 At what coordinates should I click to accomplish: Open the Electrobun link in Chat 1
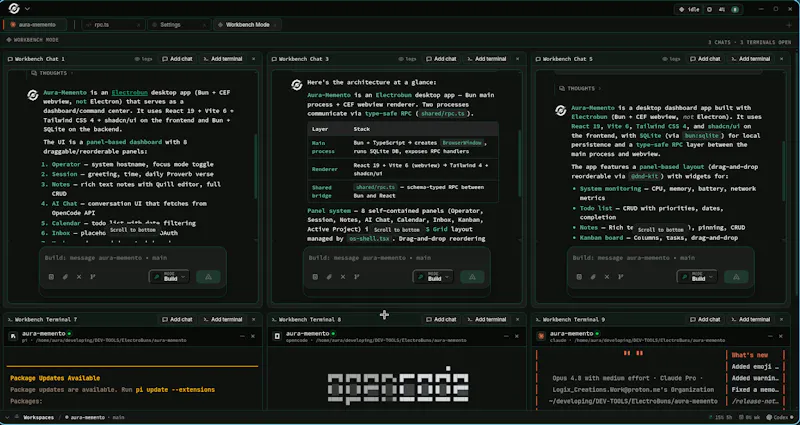[x=132, y=93]
